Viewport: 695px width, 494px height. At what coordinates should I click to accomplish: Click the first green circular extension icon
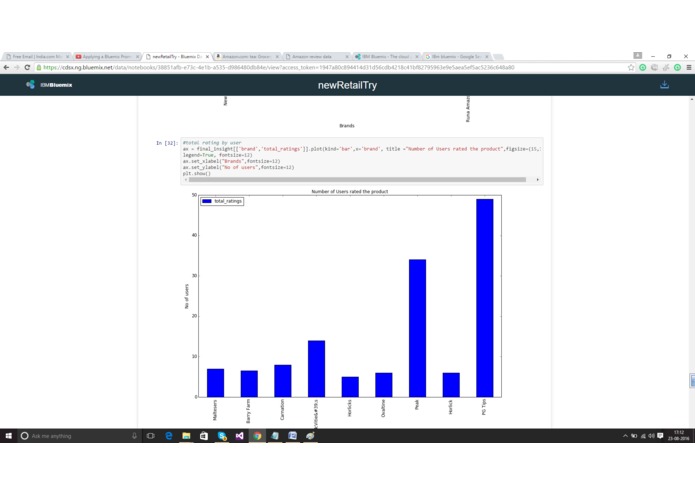point(643,67)
